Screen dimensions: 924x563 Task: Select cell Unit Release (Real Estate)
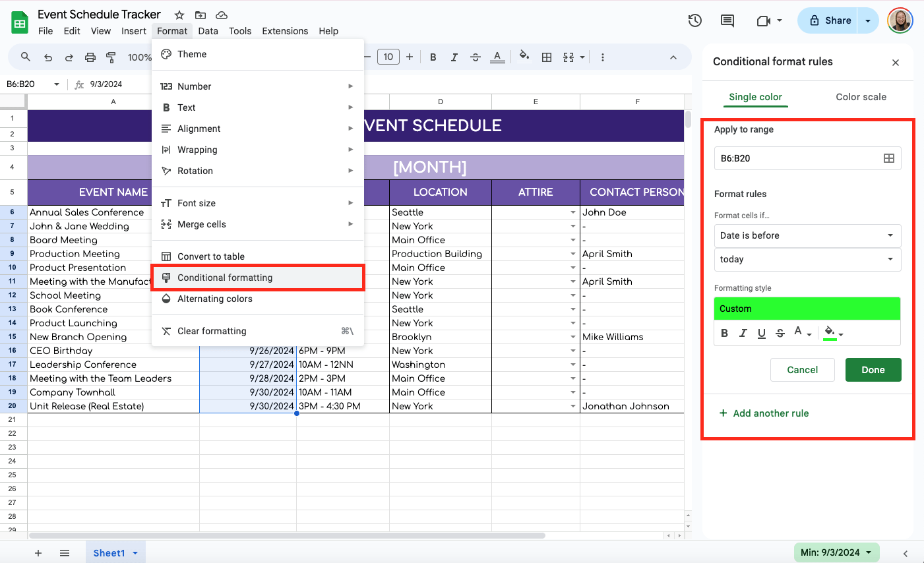[113, 406]
